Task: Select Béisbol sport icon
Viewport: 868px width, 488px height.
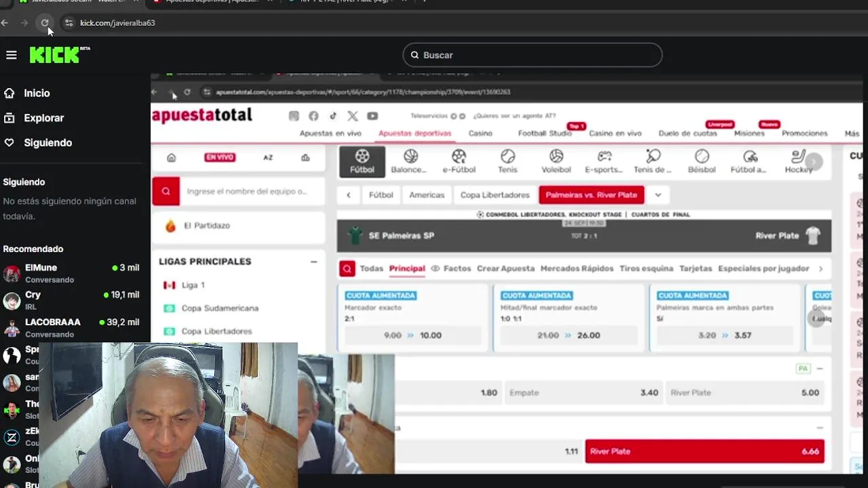Action: [x=702, y=162]
